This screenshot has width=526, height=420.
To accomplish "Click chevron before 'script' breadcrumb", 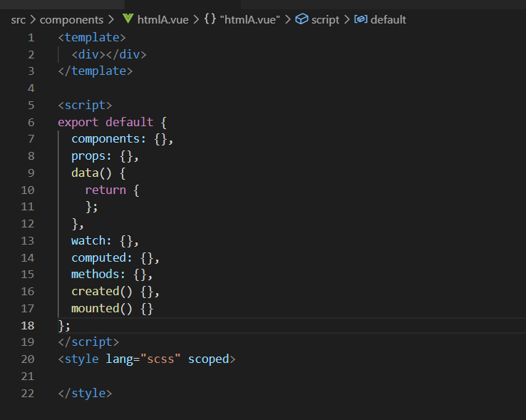I will click(288, 19).
